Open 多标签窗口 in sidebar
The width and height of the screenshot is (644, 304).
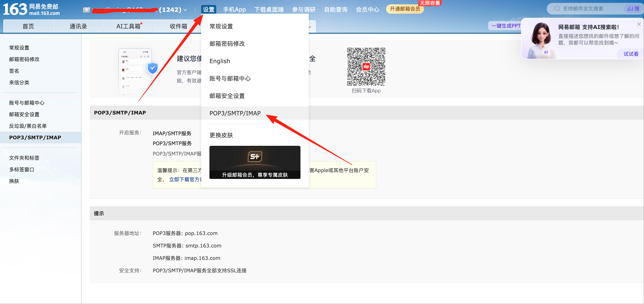click(x=22, y=169)
